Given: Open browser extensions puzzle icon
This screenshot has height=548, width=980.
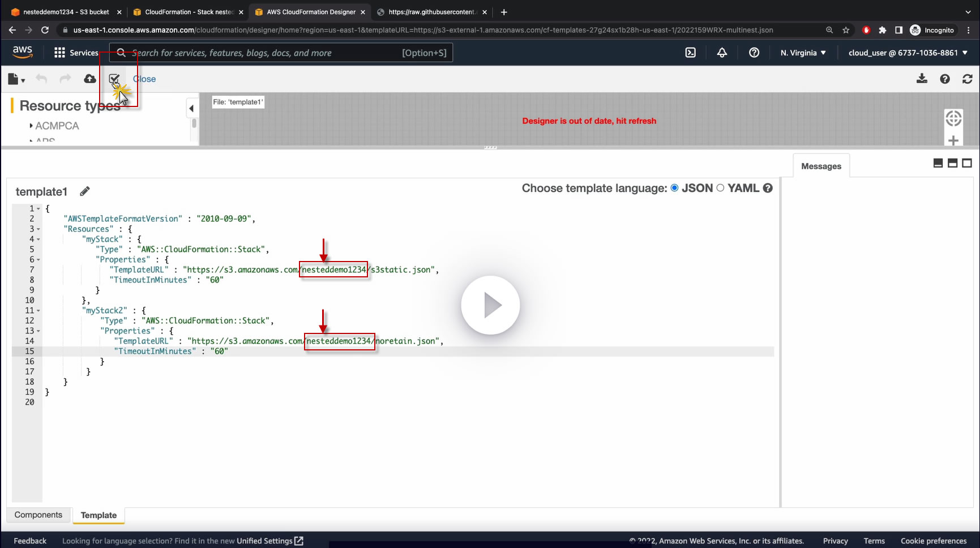Looking at the screenshot, I should point(882,30).
